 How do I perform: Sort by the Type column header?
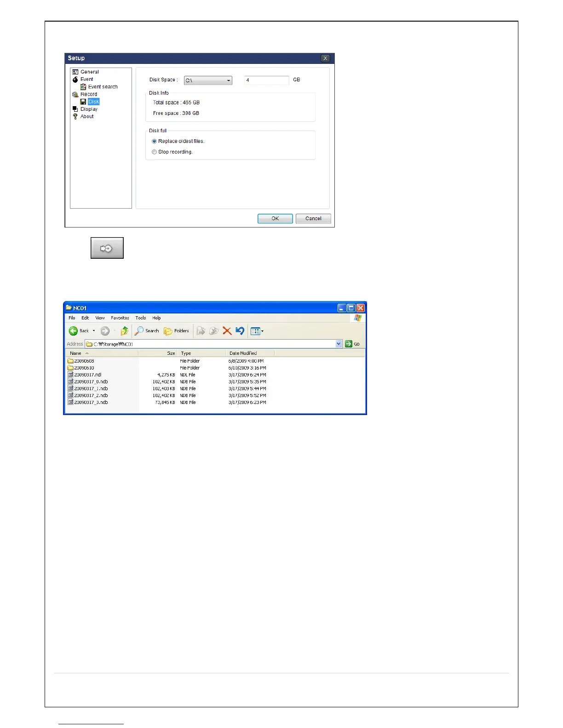[x=202, y=353]
